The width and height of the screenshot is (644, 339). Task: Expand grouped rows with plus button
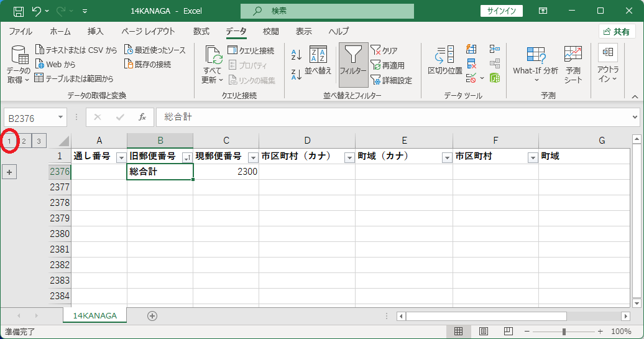click(9, 172)
